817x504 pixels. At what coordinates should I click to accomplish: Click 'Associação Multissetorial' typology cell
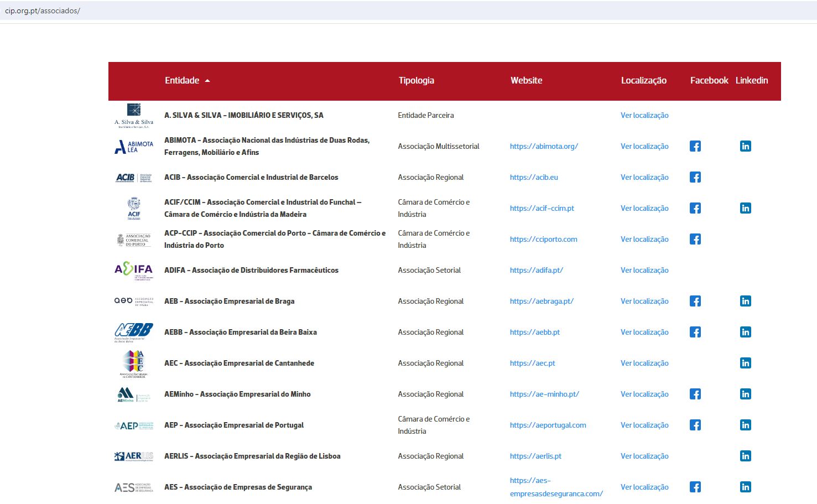coord(439,146)
